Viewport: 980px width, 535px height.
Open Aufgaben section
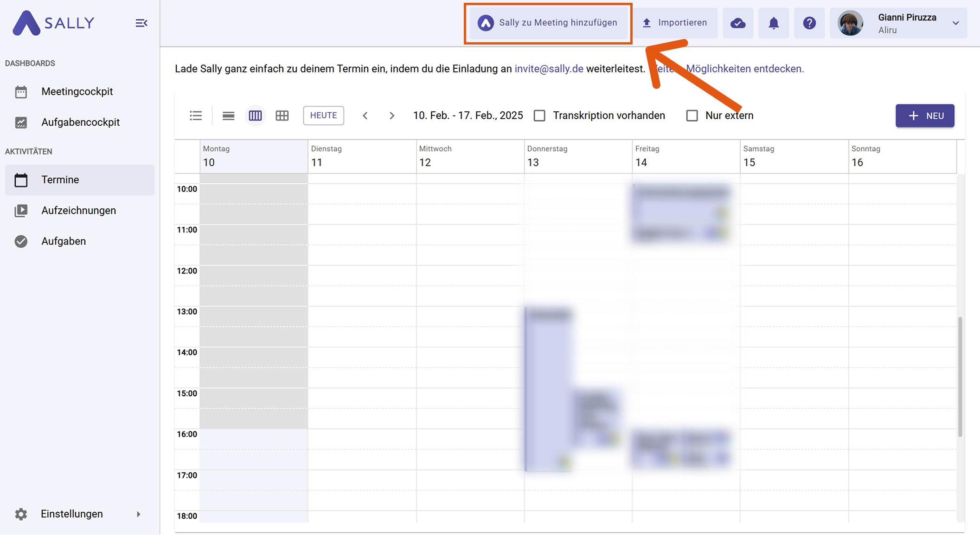[x=80, y=241]
